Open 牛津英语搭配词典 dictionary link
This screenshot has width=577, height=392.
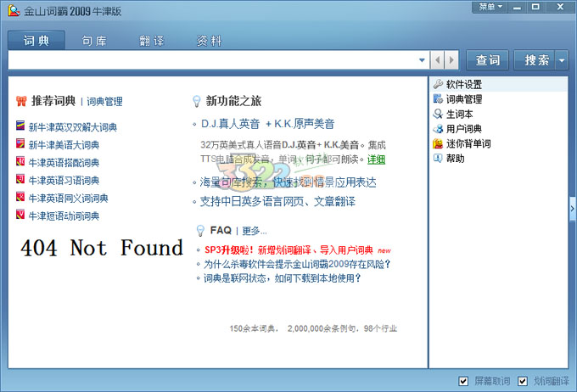point(64,163)
